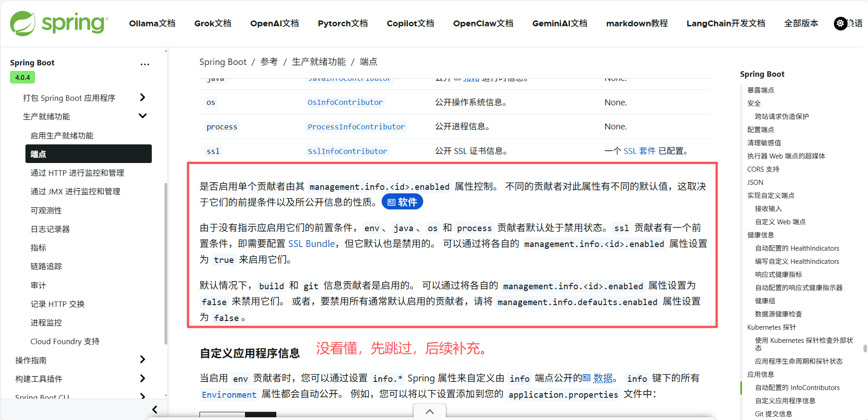Open OsInfoContributor code link
Screen dimensions: 868x420
[x=345, y=102]
